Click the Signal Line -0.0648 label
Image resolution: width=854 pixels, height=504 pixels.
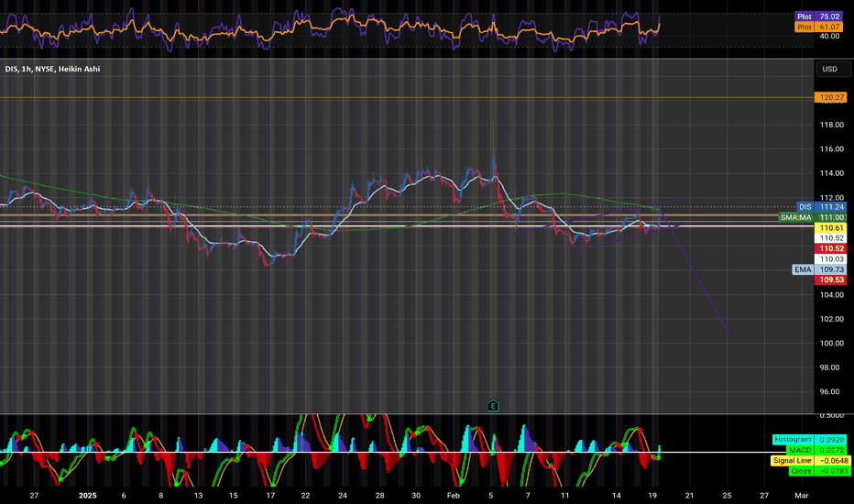click(x=809, y=460)
